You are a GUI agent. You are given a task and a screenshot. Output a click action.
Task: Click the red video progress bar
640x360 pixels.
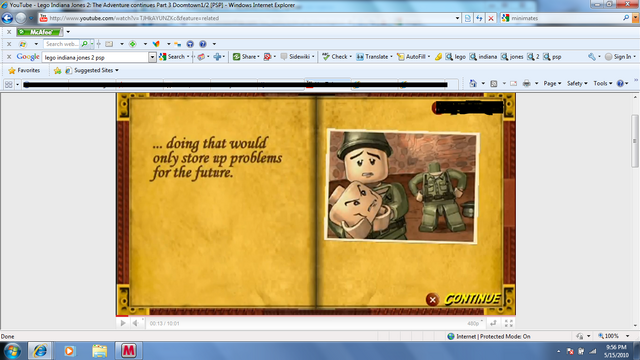(x=122, y=316)
